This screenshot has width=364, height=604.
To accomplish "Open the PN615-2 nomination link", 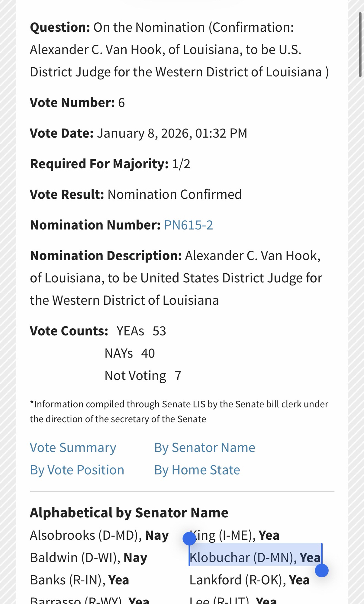I will click(188, 225).
